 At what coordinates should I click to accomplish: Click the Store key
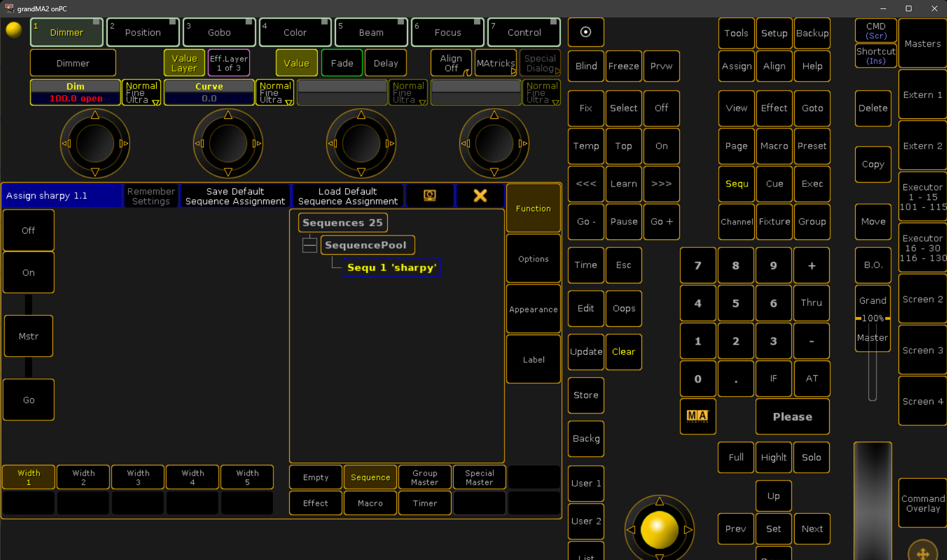586,395
